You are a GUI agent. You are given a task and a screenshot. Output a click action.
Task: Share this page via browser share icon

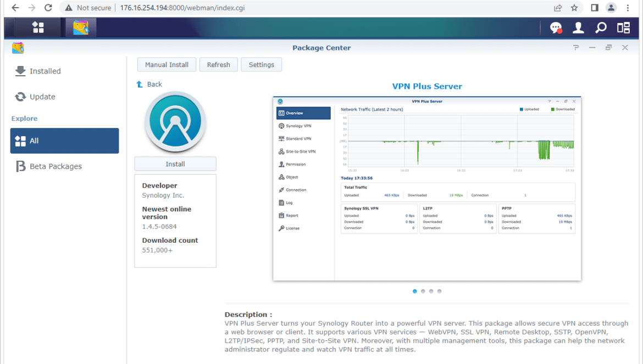558,8
